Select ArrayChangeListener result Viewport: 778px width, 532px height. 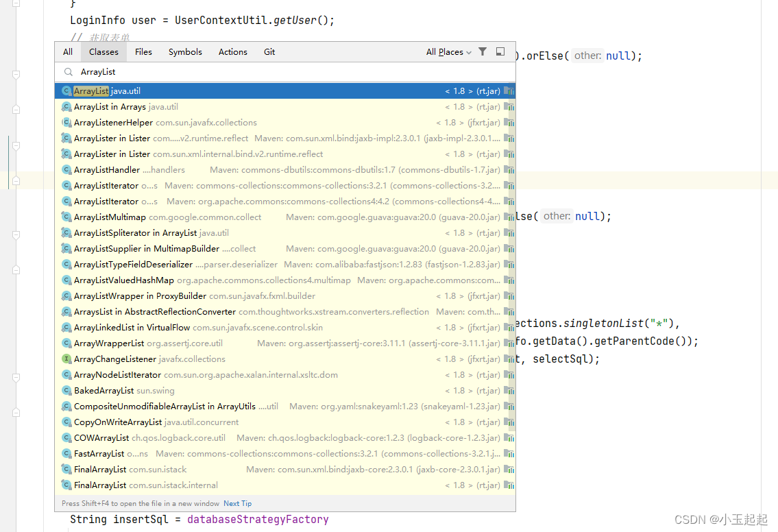(285, 359)
